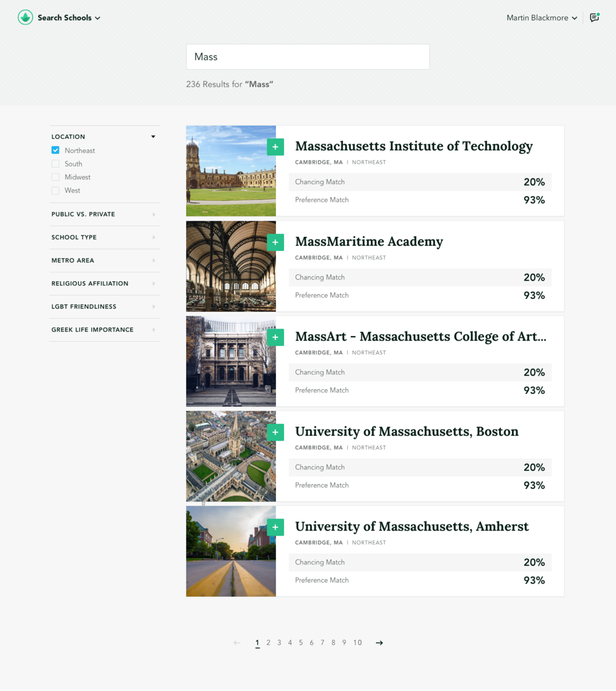Expand School Type filter
This screenshot has width=616, height=691.
(x=104, y=237)
